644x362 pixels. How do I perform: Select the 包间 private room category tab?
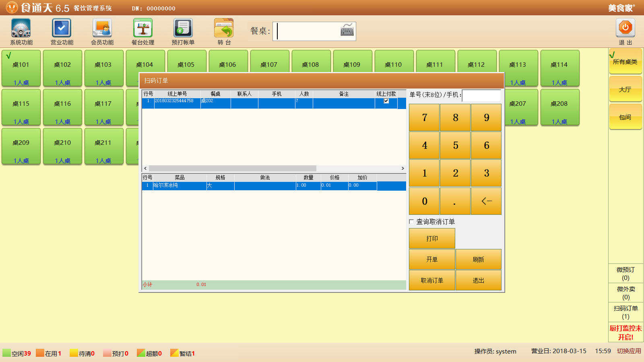(625, 117)
